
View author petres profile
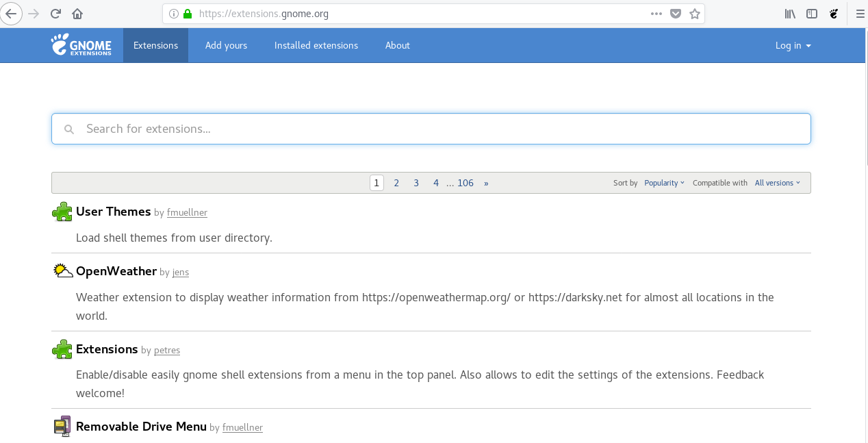tap(167, 351)
